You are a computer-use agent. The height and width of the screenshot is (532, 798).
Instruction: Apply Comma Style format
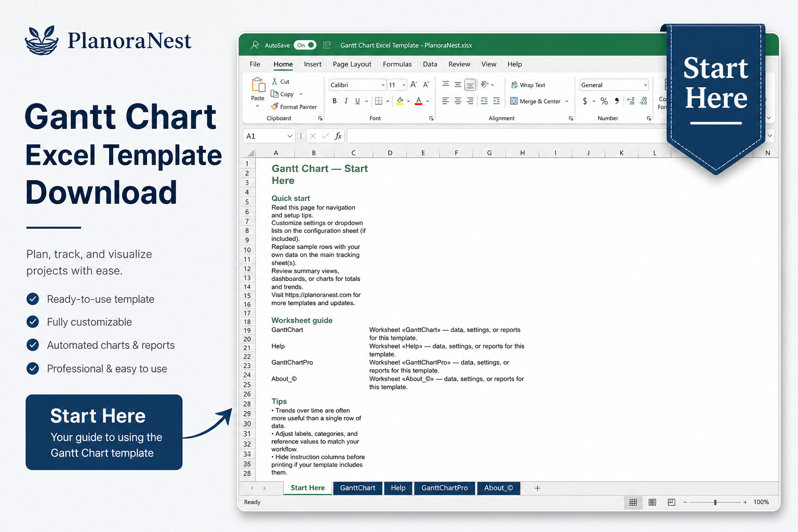[617, 101]
